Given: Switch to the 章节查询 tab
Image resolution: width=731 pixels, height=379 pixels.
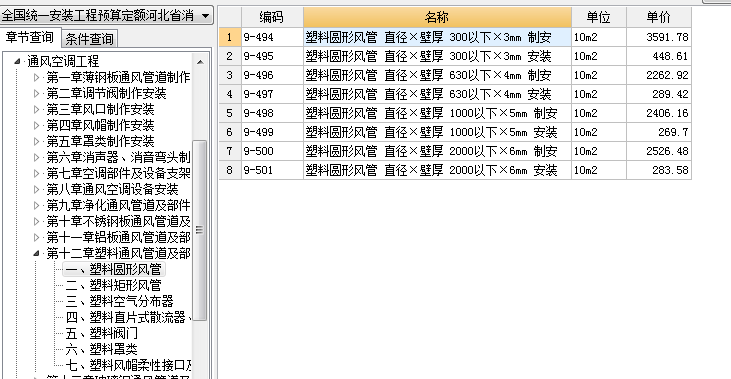Looking at the screenshot, I should [x=29, y=37].
